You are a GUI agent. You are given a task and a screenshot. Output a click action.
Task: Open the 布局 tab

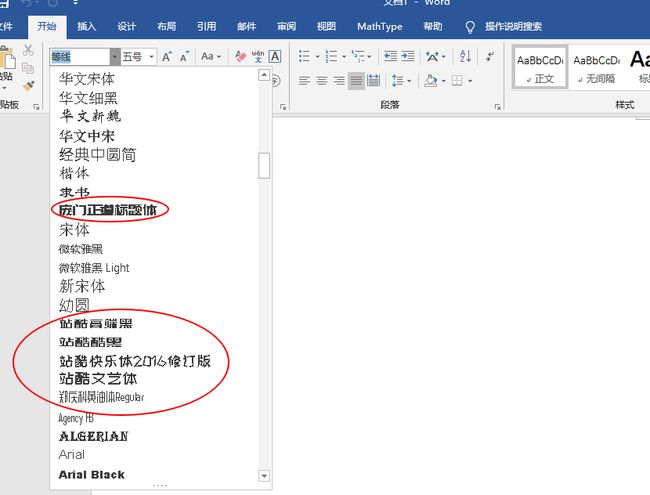point(167,27)
